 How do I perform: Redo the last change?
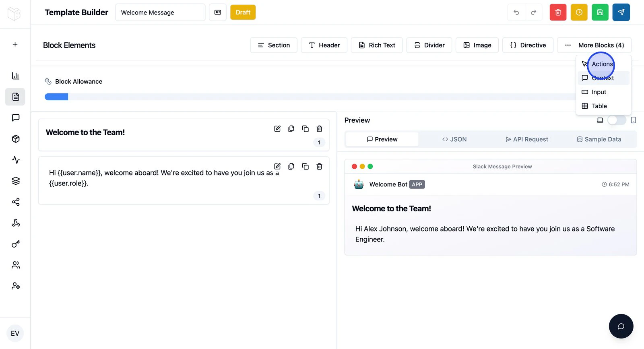[534, 12]
